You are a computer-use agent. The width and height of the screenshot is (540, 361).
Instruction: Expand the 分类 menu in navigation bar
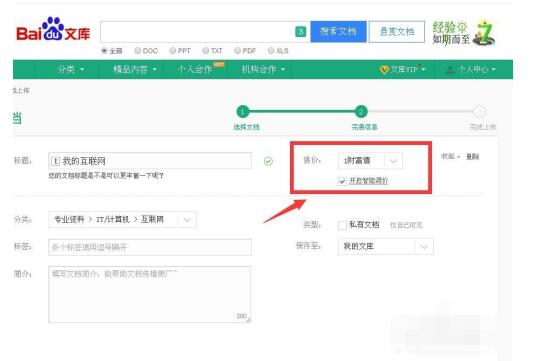(x=71, y=70)
